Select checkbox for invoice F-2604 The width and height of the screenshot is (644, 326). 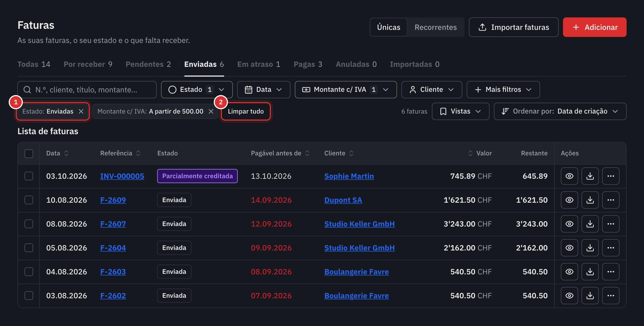29,248
